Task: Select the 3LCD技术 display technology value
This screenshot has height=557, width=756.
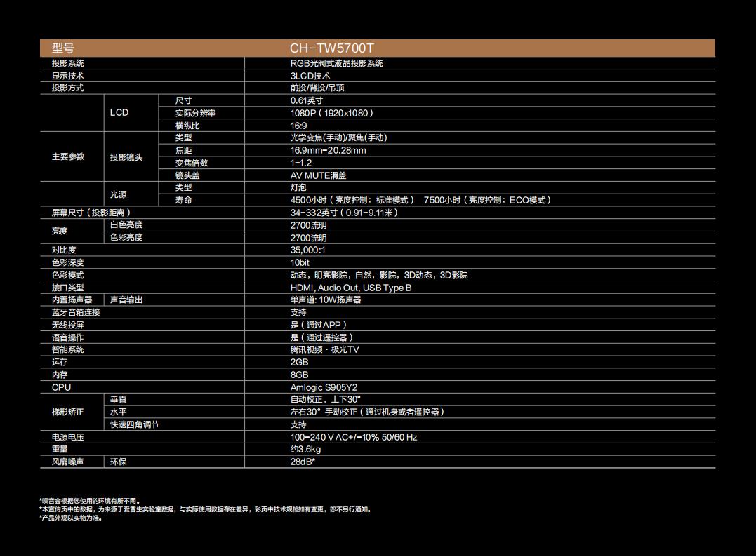Action: click(310, 76)
